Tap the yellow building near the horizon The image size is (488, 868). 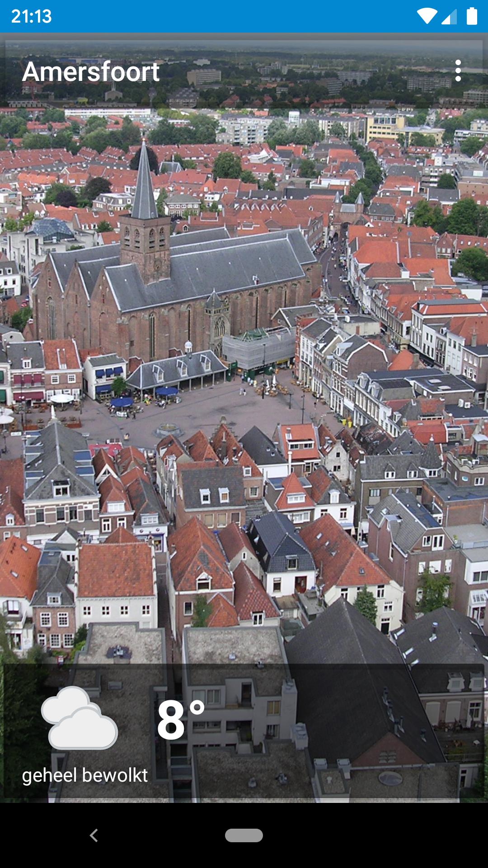385,127
